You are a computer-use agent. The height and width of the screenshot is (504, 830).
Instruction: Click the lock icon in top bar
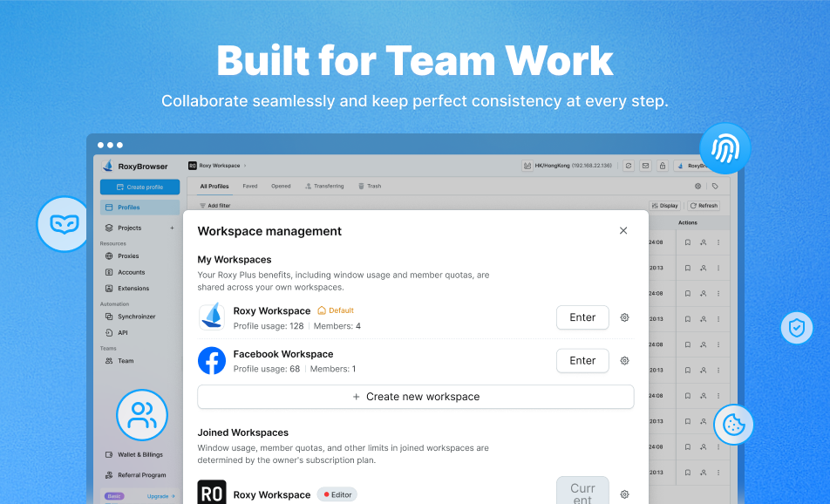coord(663,166)
